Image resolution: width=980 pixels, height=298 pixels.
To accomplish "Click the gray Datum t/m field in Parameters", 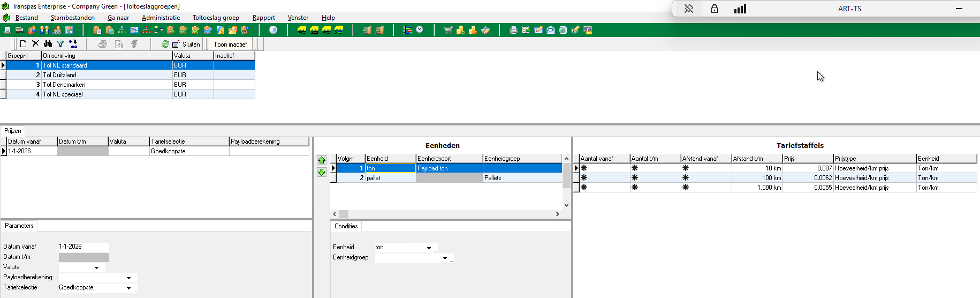I will 83,257.
